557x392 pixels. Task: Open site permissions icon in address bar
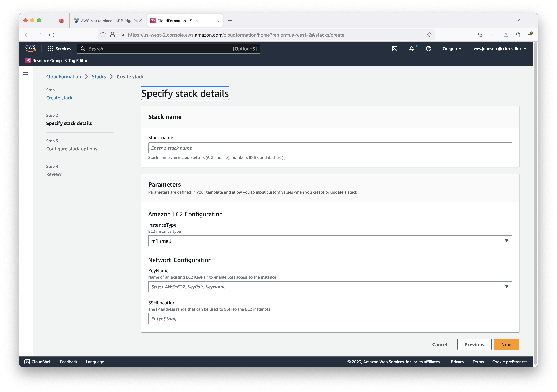pos(122,35)
